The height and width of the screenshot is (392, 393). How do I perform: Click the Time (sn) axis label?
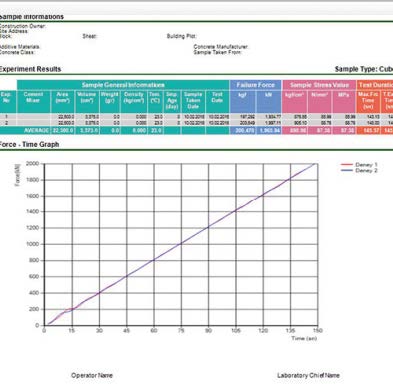click(x=304, y=338)
